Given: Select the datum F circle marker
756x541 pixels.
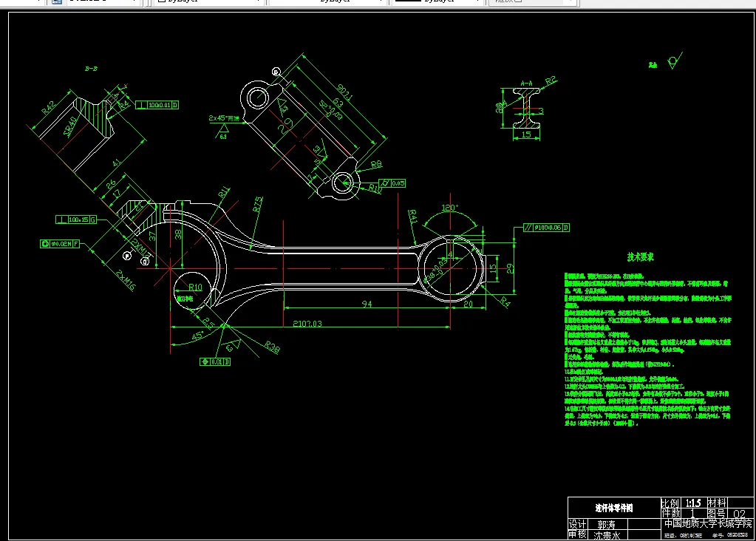Looking at the screenshot, I should pos(127,256).
